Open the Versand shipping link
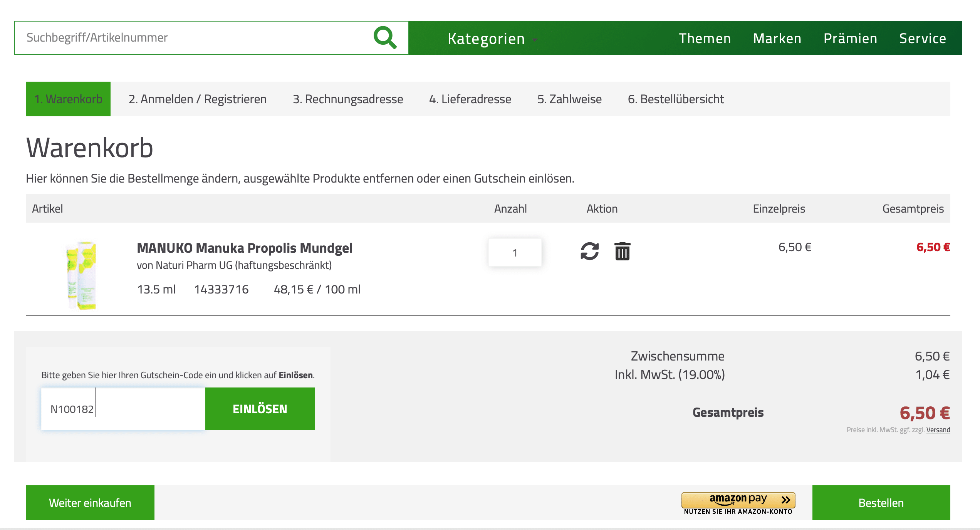The image size is (980, 530). 938,430
